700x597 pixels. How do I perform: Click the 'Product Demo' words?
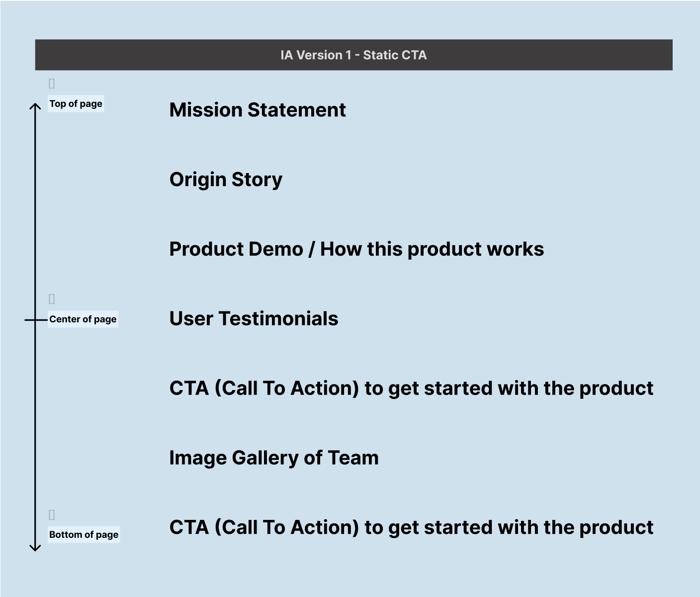click(x=236, y=249)
